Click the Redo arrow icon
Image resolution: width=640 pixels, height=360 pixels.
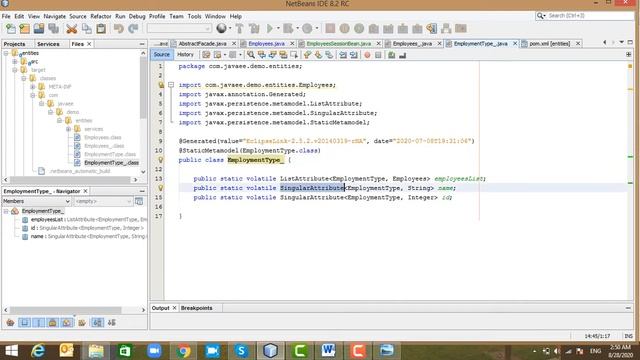click(x=133, y=29)
